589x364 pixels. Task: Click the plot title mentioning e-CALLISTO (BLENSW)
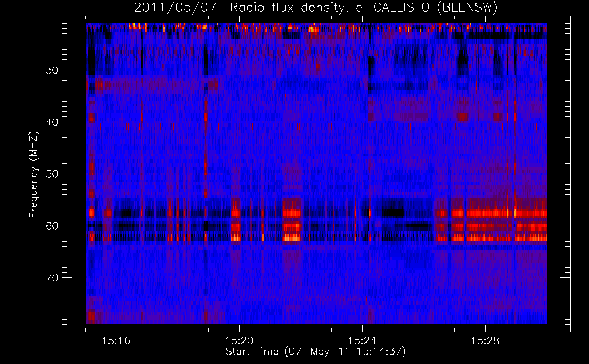point(316,8)
